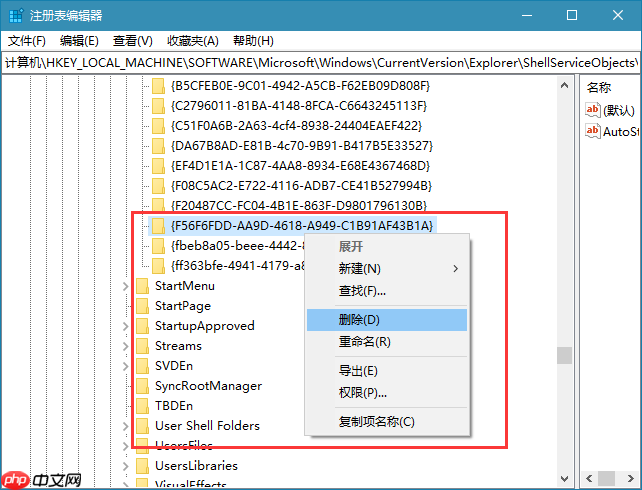This screenshot has width=642, height=490.
Task: Click the Registry Editor app icon in title bar
Action: click(x=16, y=16)
